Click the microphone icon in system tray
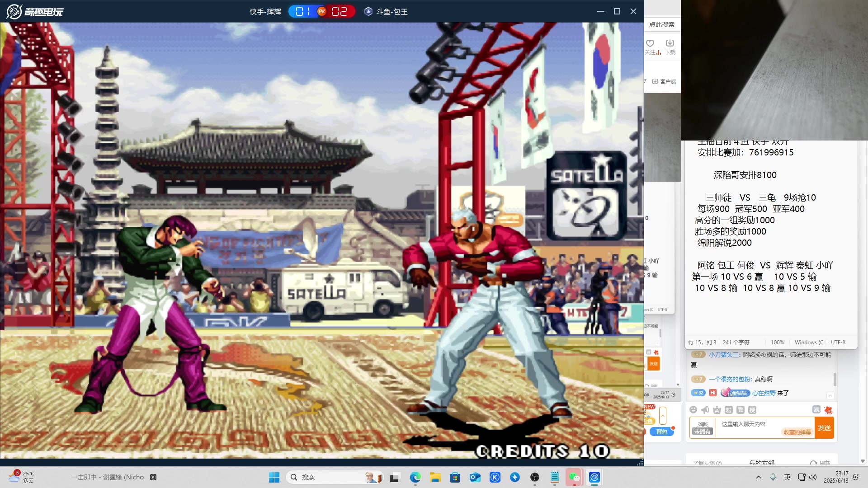This screenshot has height=488, width=868. tap(773, 477)
